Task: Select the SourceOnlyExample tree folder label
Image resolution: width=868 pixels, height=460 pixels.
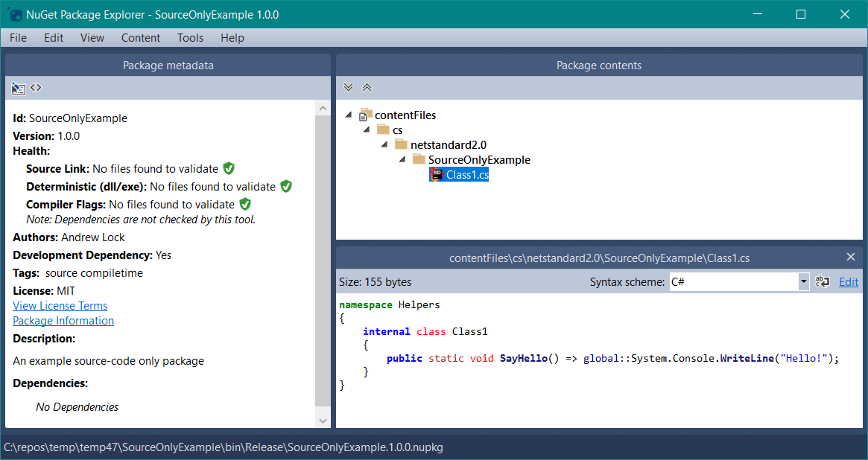Action: (x=479, y=160)
